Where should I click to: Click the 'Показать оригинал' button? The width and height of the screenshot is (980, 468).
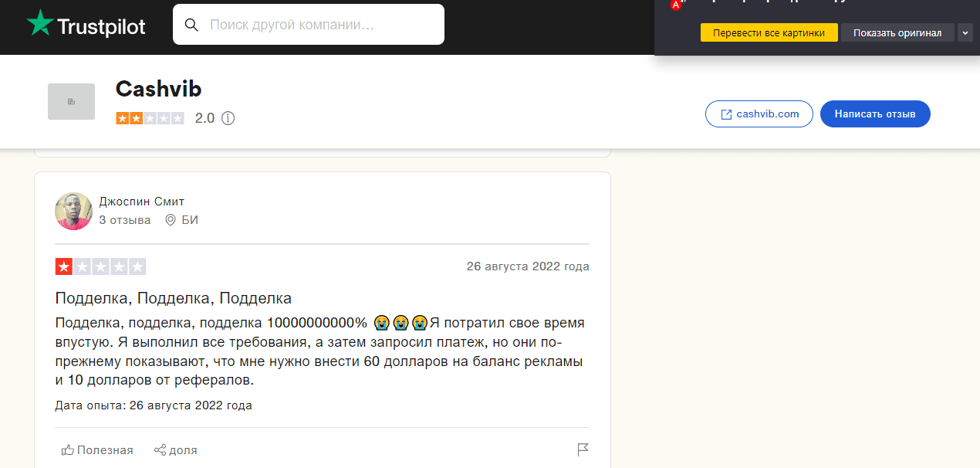(x=897, y=32)
